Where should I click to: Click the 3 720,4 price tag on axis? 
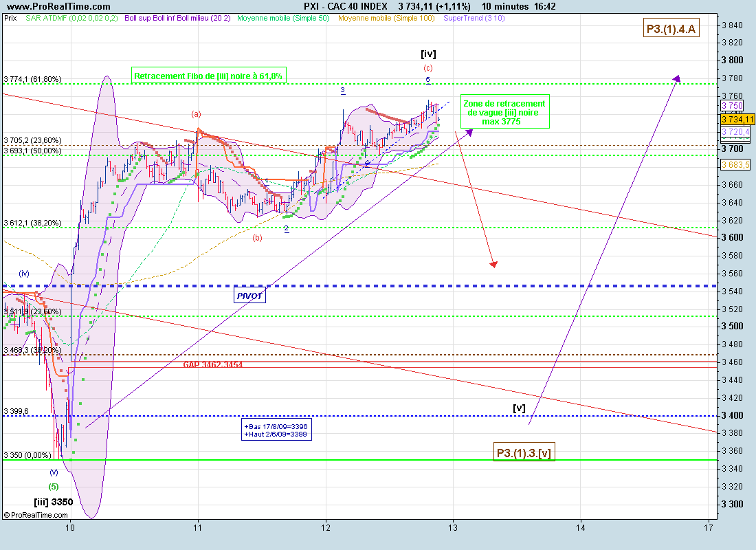(735, 132)
